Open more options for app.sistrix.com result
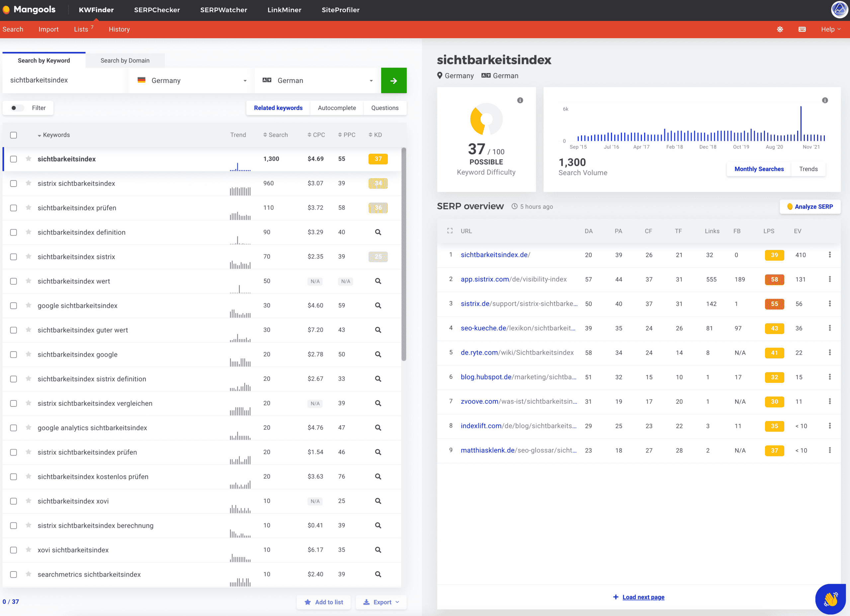The height and width of the screenshot is (616, 850). (829, 279)
